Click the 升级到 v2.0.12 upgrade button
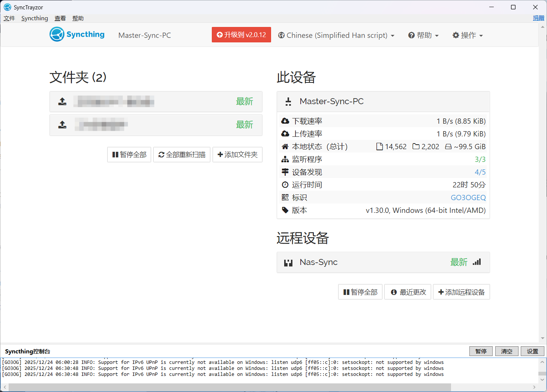Screen dimensions: 547x392 point(241,35)
